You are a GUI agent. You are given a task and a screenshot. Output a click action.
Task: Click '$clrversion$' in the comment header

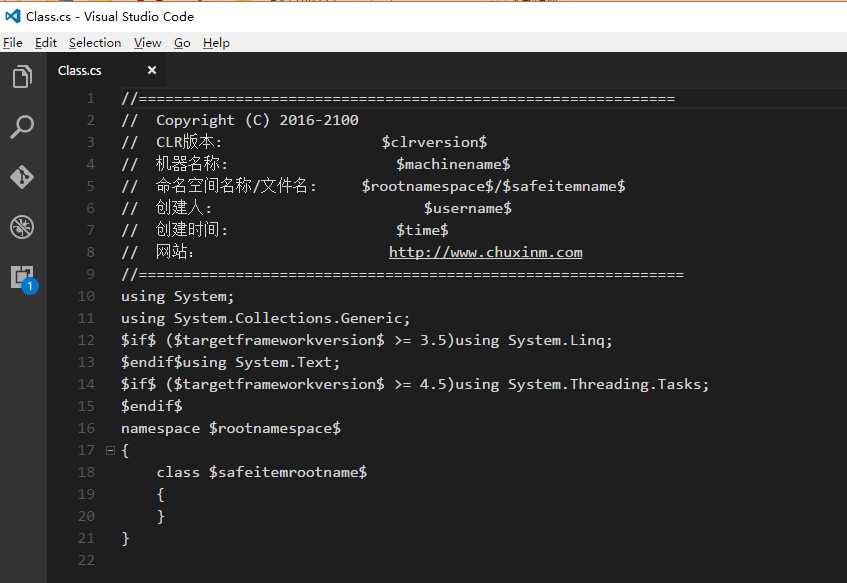click(434, 142)
